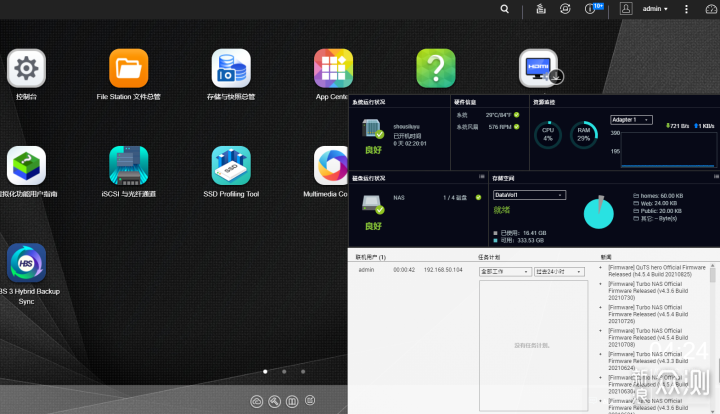The width and height of the screenshot is (720, 414).
Task: Click the 1 / 4 disk count text
Action: click(x=455, y=198)
